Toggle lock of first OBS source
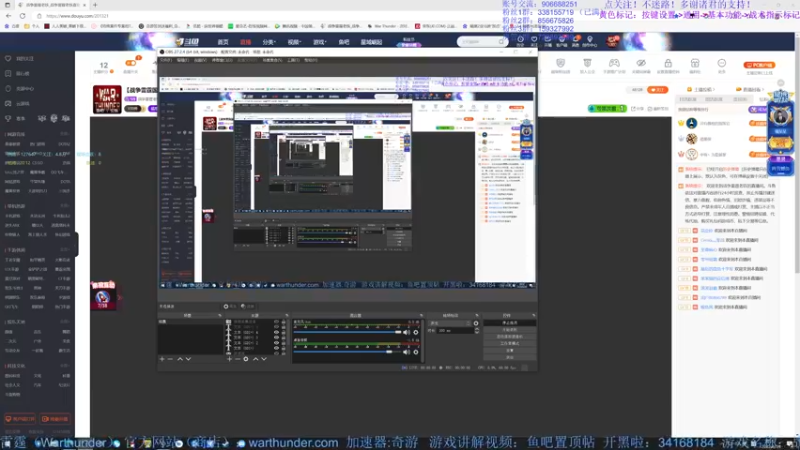800x450 pixels. click(x=284, y=322)
